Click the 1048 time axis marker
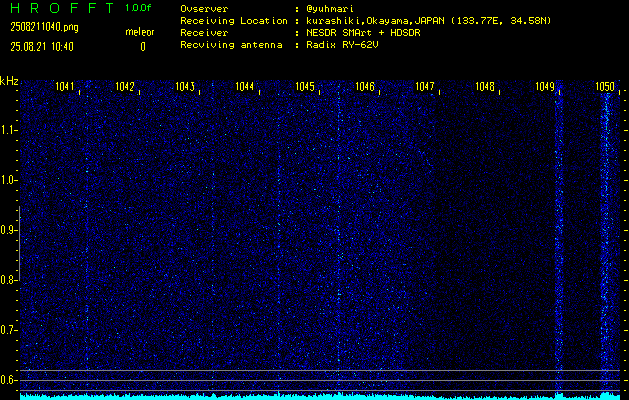Image resolution: width=629 pixels, height=400 pixels. pos(485,86)
